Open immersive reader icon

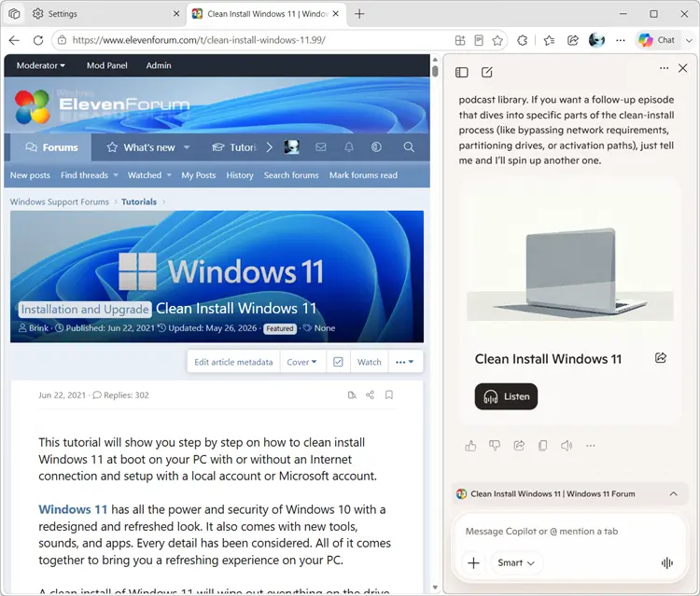pos(479,41)
